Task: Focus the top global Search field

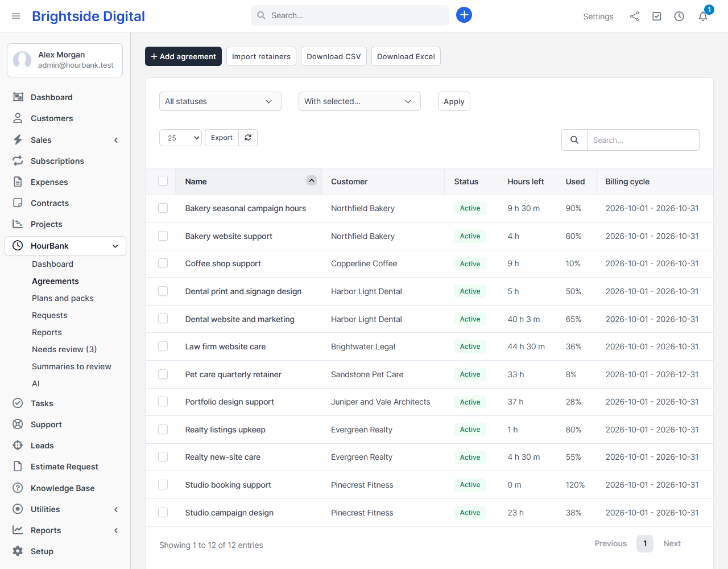Action: click(350, 15)
